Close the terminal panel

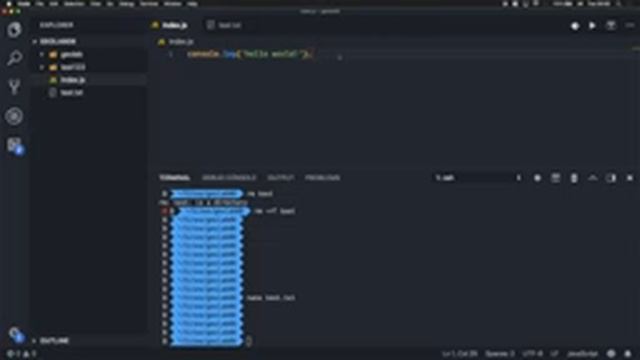pyautogui.click(x=630, y=178)
